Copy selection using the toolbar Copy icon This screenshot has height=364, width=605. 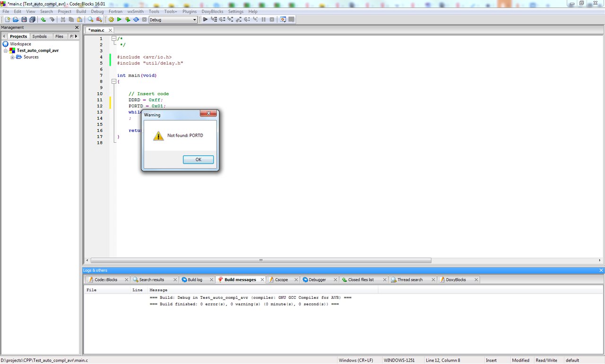click(71, 19)
